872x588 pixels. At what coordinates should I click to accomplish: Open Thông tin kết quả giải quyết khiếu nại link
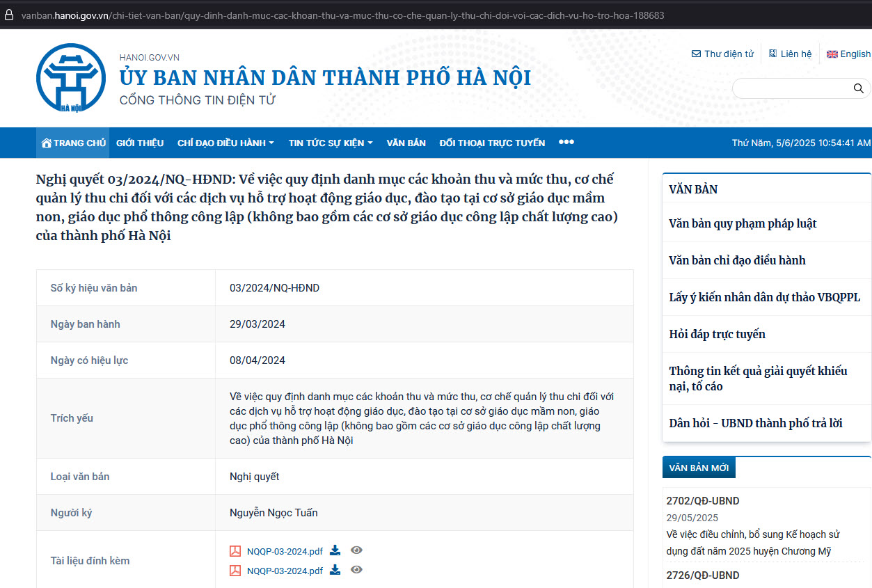tap(758, 379)
